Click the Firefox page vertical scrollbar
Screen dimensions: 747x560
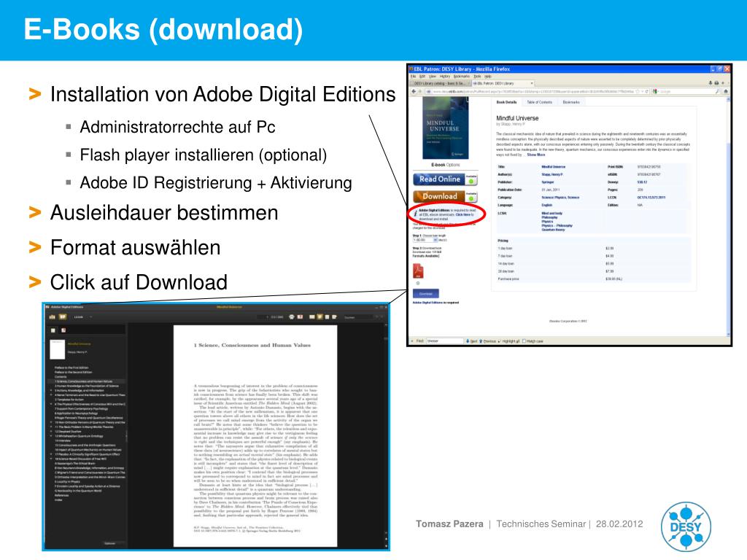tap(728, 217)
